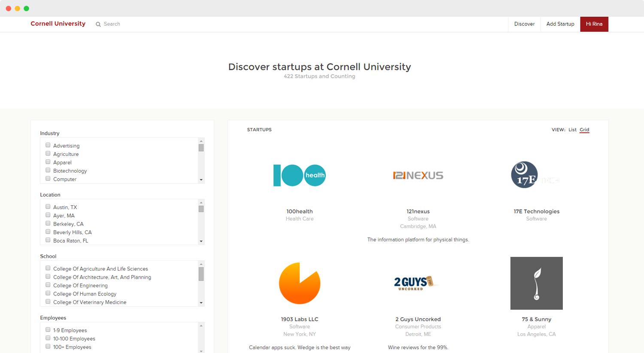Click the New York, NY location text
This screenshot has width=644, height=353.
tap(300, 334)
